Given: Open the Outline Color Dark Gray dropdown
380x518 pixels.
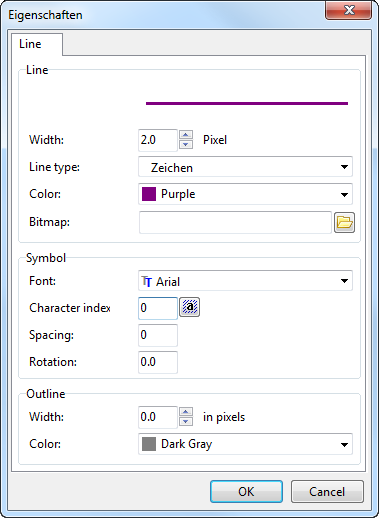Looking at the screenshot, I should (245, 444).
